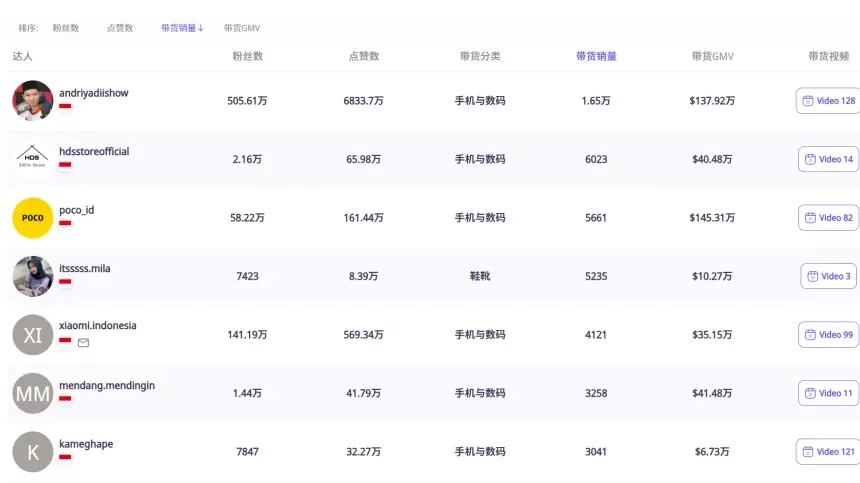Image resolution: width=860 pixels, height=483 pixels.
Task: Open Video 11 button for mendang.mendingin
Action: pyautogui.click(x=828, y=393)
